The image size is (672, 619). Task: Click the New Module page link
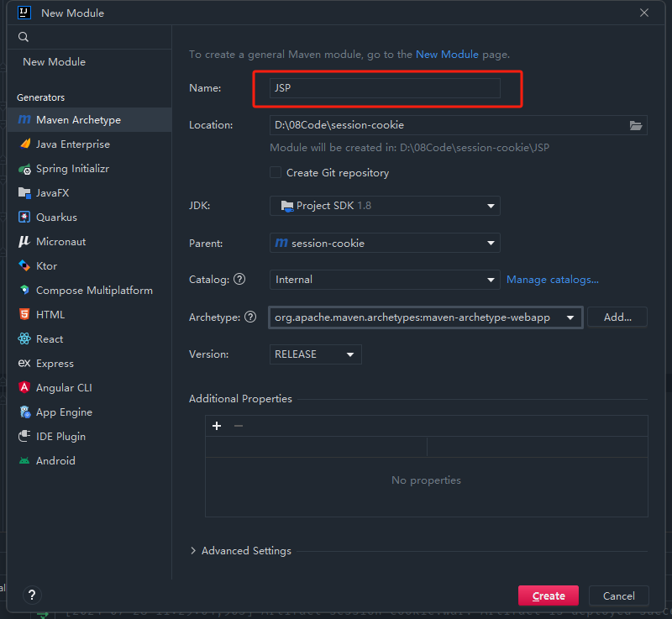(447, 55)
